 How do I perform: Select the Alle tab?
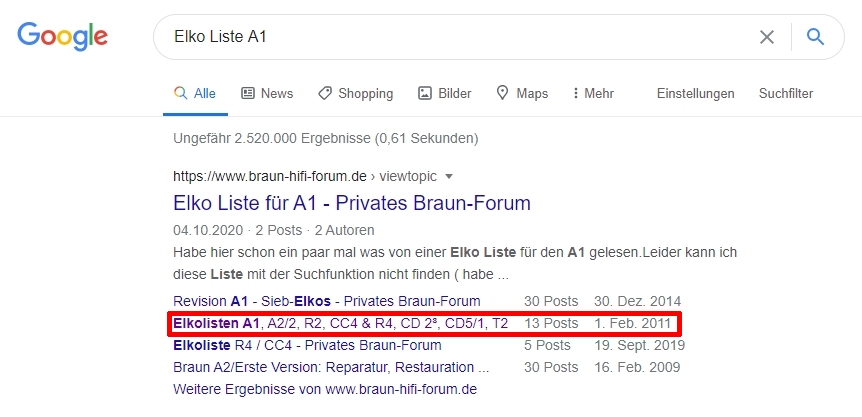(195, 93)
